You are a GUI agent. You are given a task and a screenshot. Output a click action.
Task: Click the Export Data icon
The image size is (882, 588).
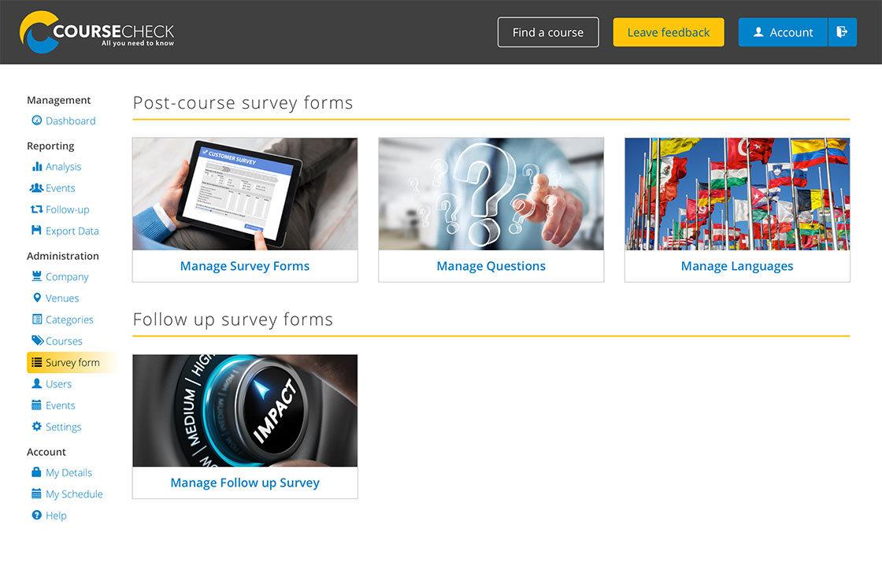(x=36, y=231)
